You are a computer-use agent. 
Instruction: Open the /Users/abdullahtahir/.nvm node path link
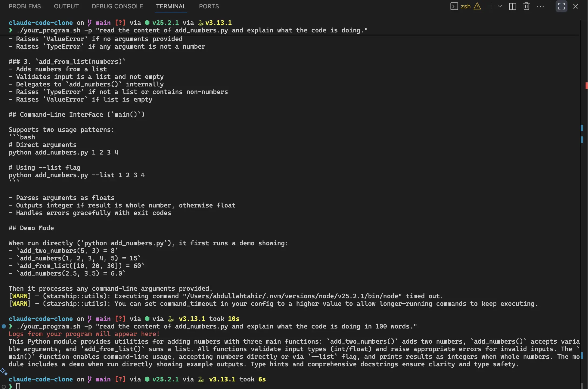pyautogui.click(x=292, y=296)
